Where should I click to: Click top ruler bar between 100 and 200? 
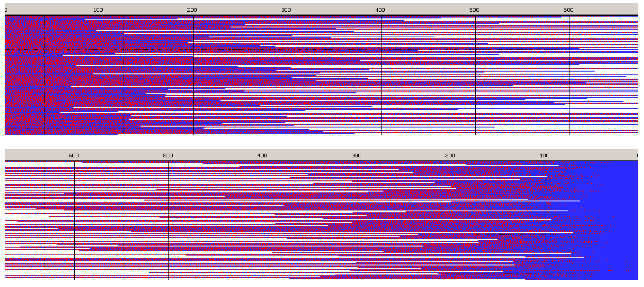coord(145,10)
